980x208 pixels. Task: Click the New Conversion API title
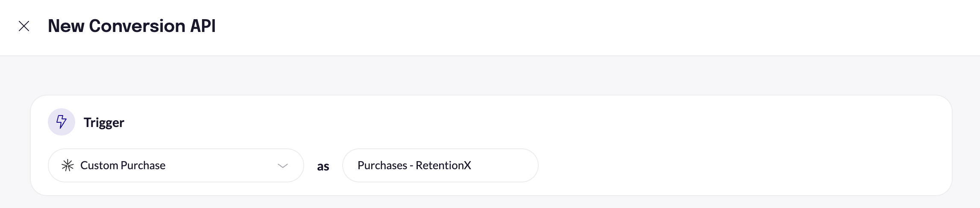tap(132, 26)
